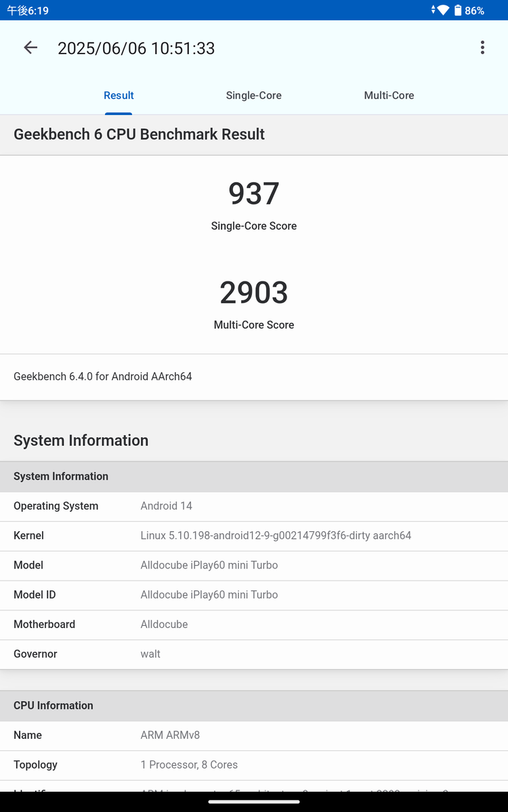Viewport: 508px width, 812px height.
Task: Tap the Motherboard value Alldocube
Action: pyautogui.click(x=164, y=624)
